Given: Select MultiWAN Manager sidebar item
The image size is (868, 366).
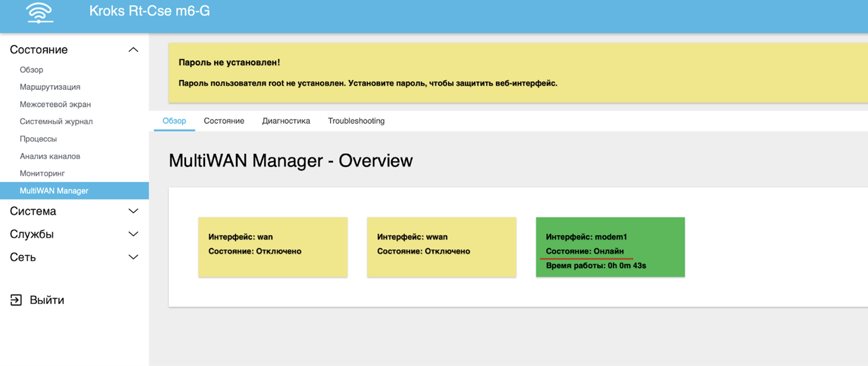Looking at the screenshot, I should 54,191.
